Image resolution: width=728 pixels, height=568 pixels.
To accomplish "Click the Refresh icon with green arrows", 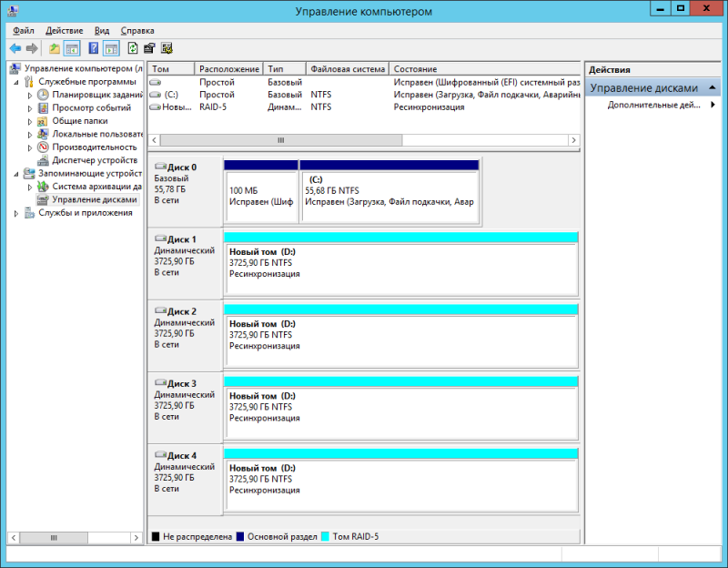I will (132, 48).
